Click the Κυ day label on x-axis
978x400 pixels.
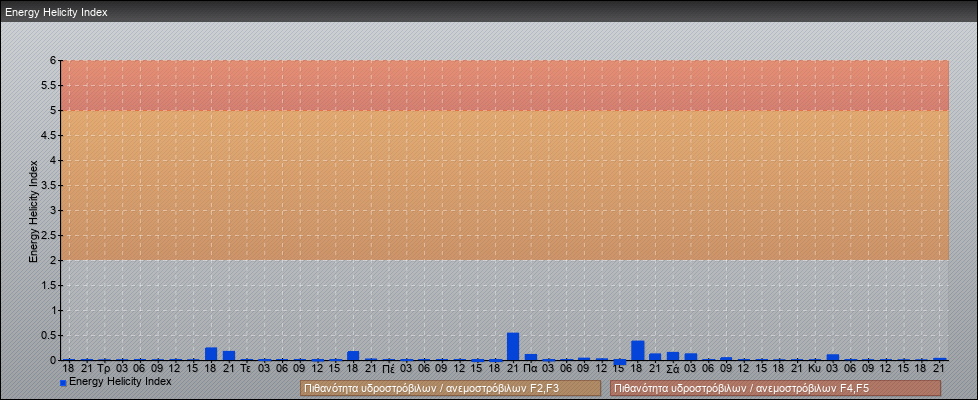pos(814,369)
